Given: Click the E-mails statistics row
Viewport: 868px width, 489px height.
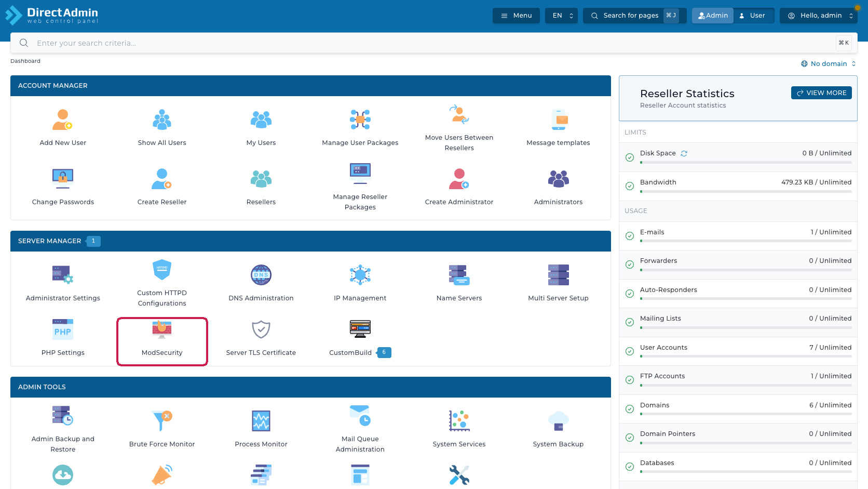Looking at the screenshot, I should pos(738,235).
